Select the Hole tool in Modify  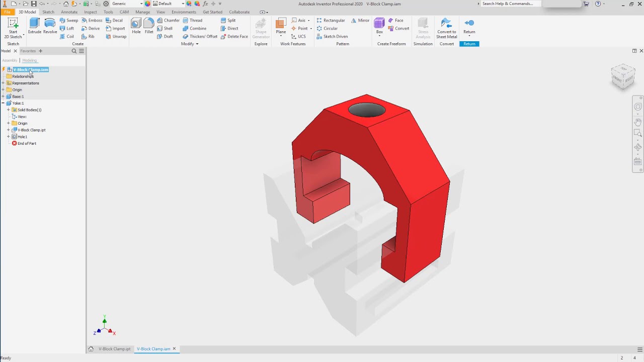coord(136,26)
